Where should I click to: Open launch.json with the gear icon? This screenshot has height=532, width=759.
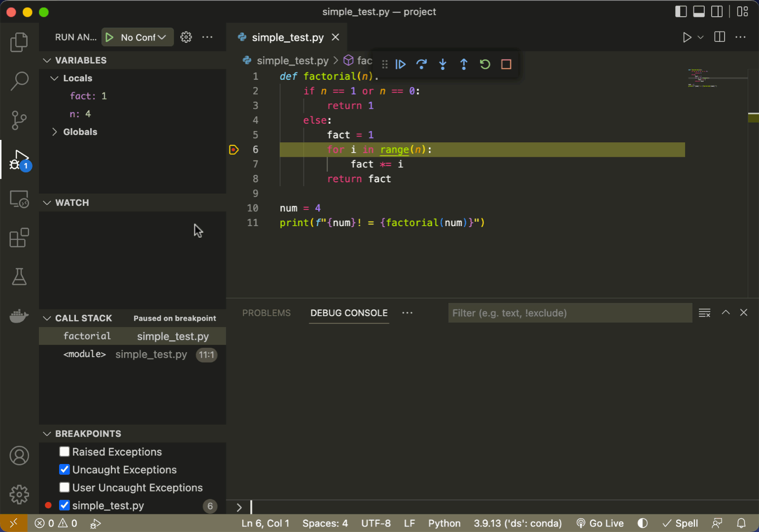tap(186, 37)
